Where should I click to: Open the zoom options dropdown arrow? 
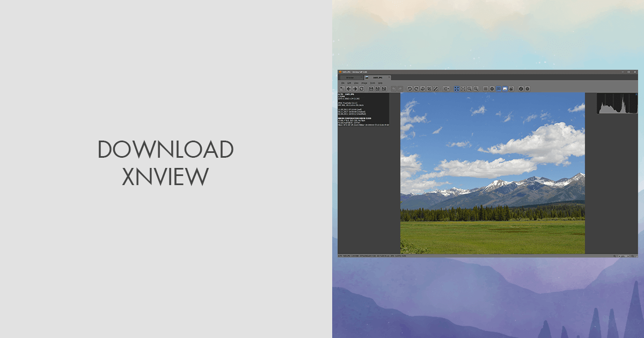pyautogui.click(x=449, y=89)
